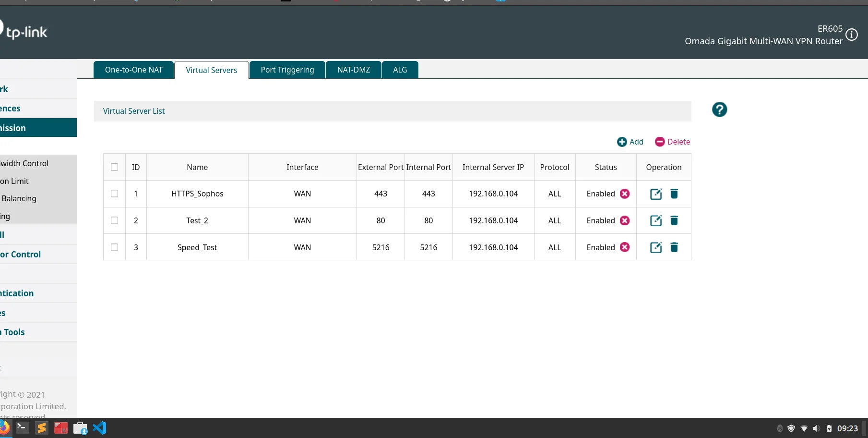Click the Name column header
868x438 pixels.
[x=197, y=167]
